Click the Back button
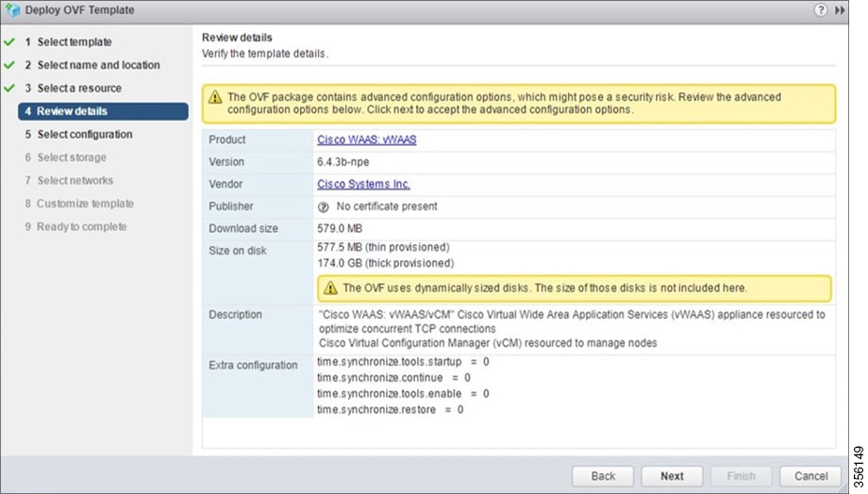Image resolution: width=868 pixels, height=494 pixels. [602, 476]
